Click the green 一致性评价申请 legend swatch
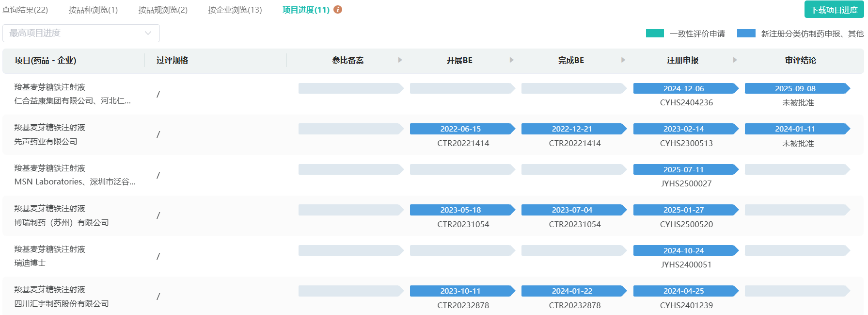 point(655,33)
